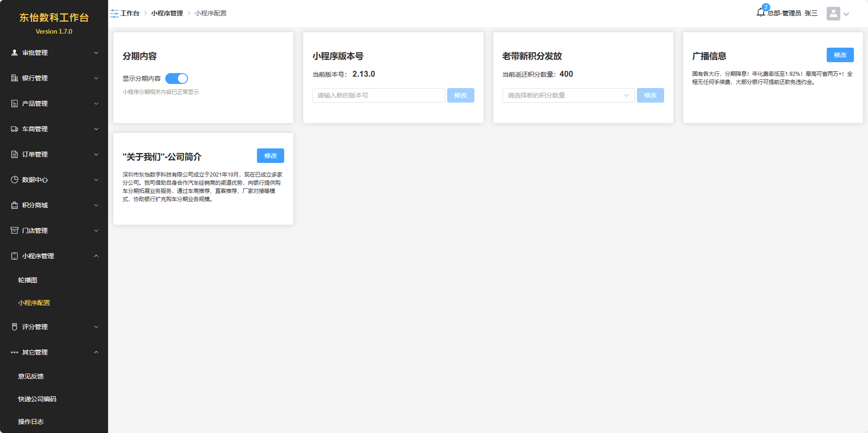This screenshot has width=868, height=433.
Task: Open the 请选择新的积分数量 dropdown
Action: 568,95
